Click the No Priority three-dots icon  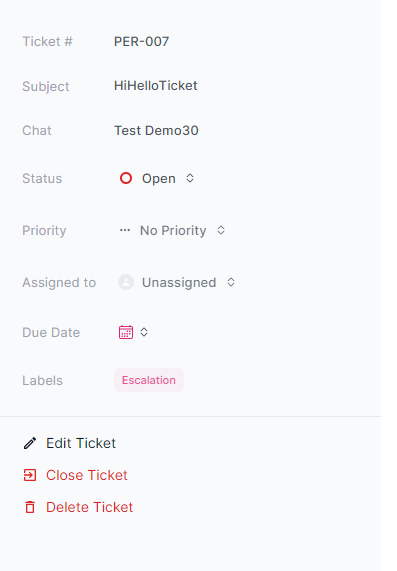125,230
